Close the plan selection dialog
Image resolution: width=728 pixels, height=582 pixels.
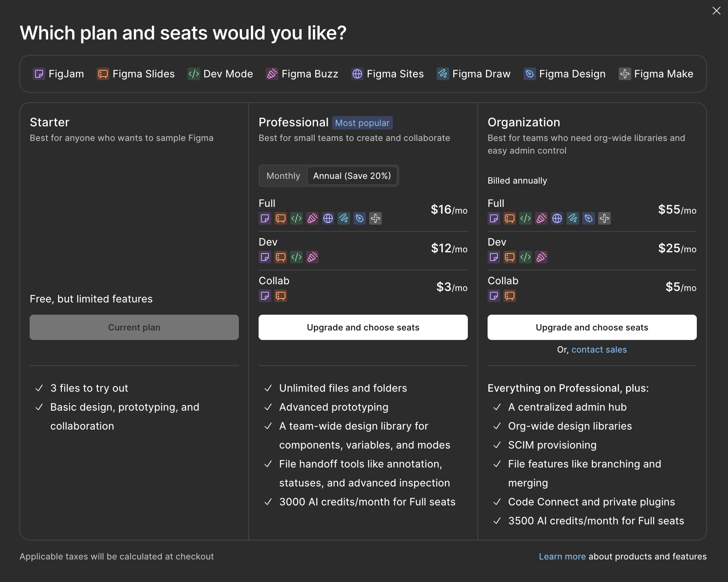point(717,11)
